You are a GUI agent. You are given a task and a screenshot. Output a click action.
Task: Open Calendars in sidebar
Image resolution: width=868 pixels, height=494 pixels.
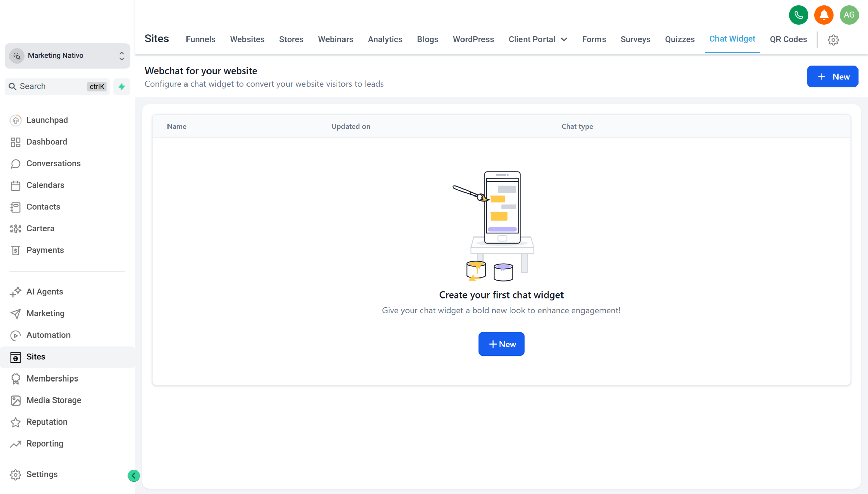(45, 185)
